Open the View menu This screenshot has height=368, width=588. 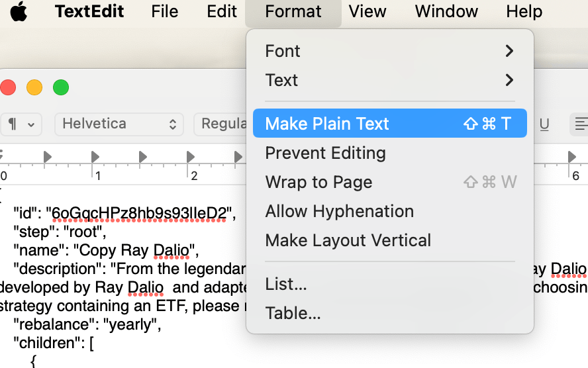367,11
